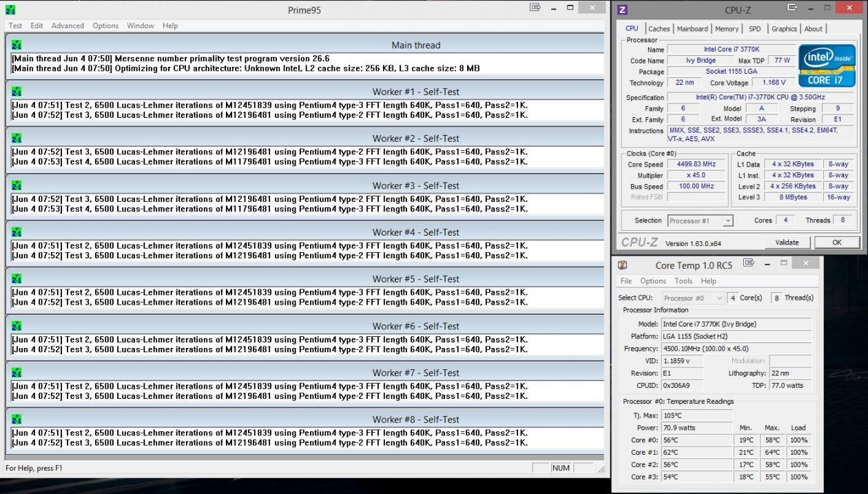Screen dimensions: 868x494
Task: Click the Worker #5 - Self-Test title bar
Action: [305, 279]
